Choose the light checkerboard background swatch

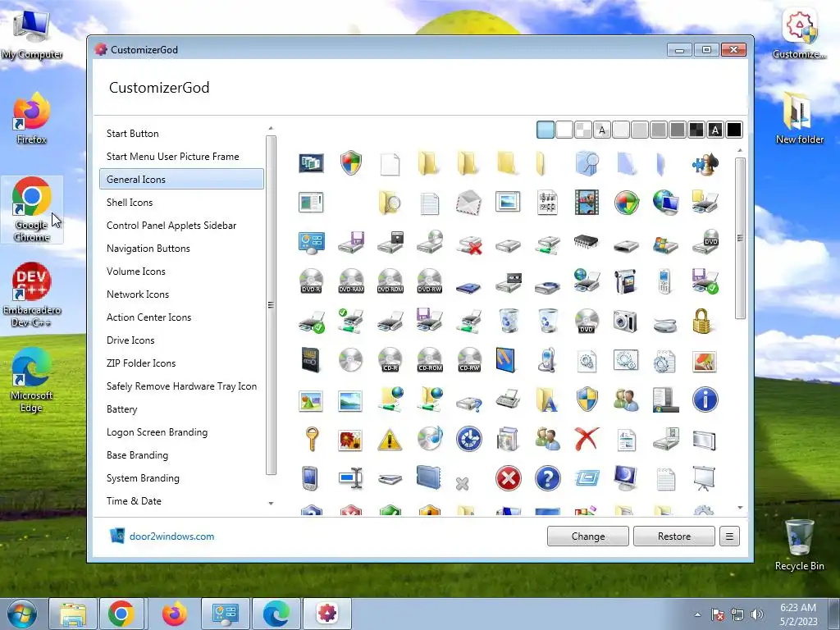(583, 130)
